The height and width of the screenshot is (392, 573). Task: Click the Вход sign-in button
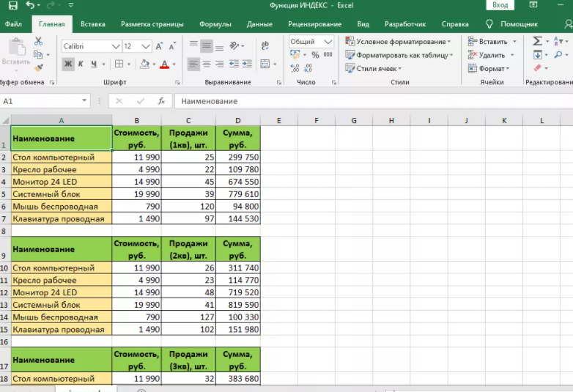[x=500, y=5]
